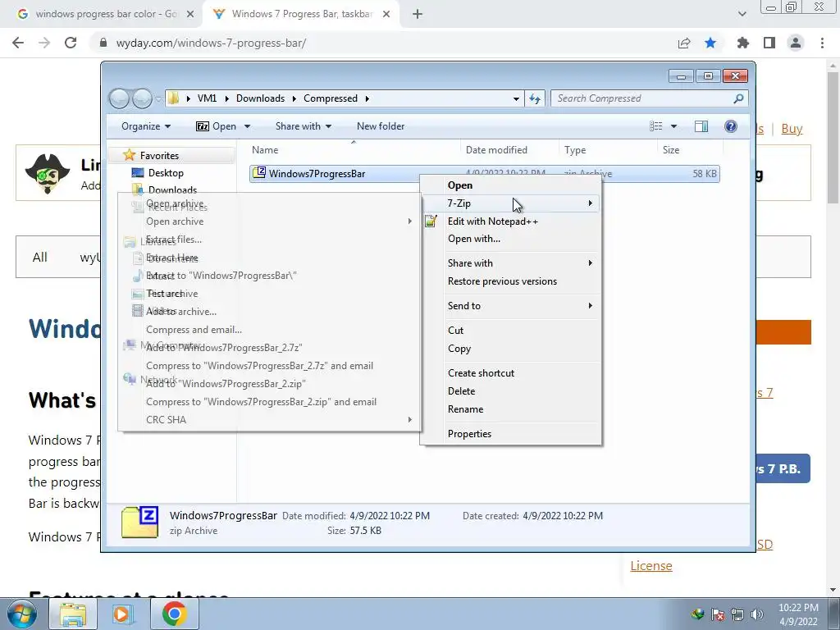Click the Buy link on the webpage

point(792,129)
